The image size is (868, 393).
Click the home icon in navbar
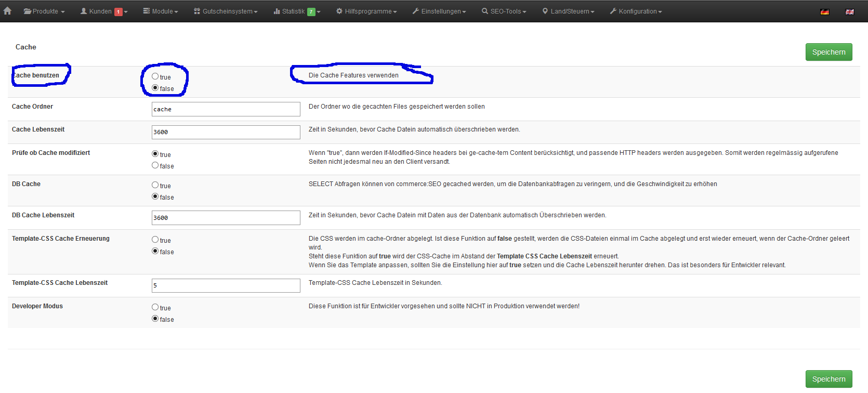click(x=7, y=11)
